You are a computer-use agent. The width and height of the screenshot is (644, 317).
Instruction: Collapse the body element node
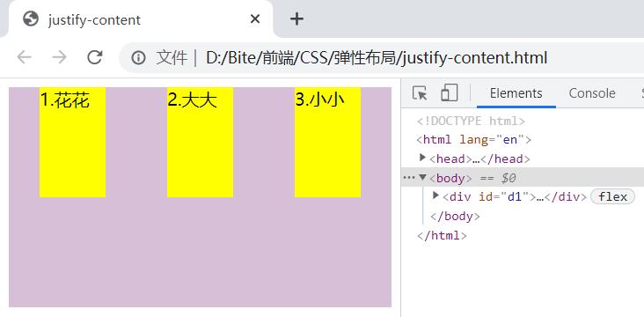pyautogui.click(x=422, y=177)
